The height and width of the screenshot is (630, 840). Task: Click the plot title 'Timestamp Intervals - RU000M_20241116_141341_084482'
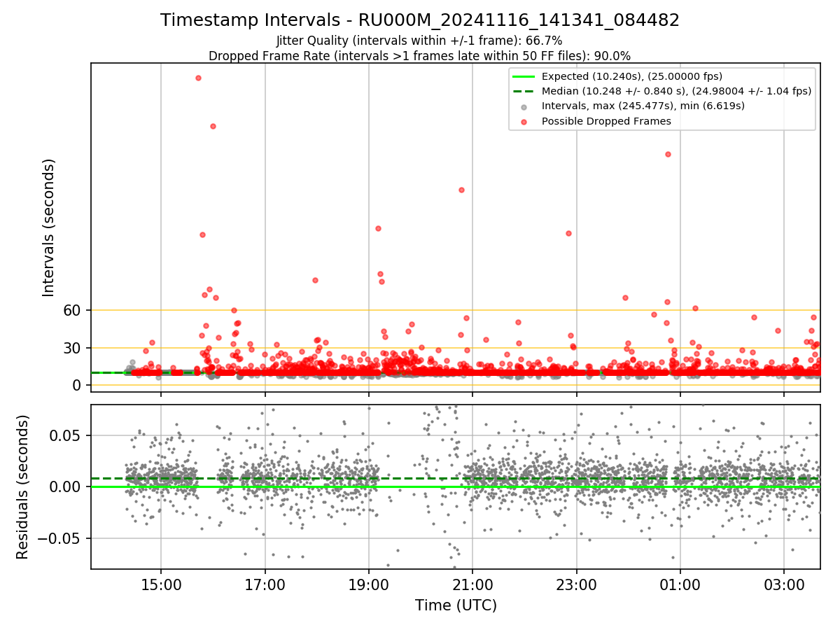click(420, 20)
